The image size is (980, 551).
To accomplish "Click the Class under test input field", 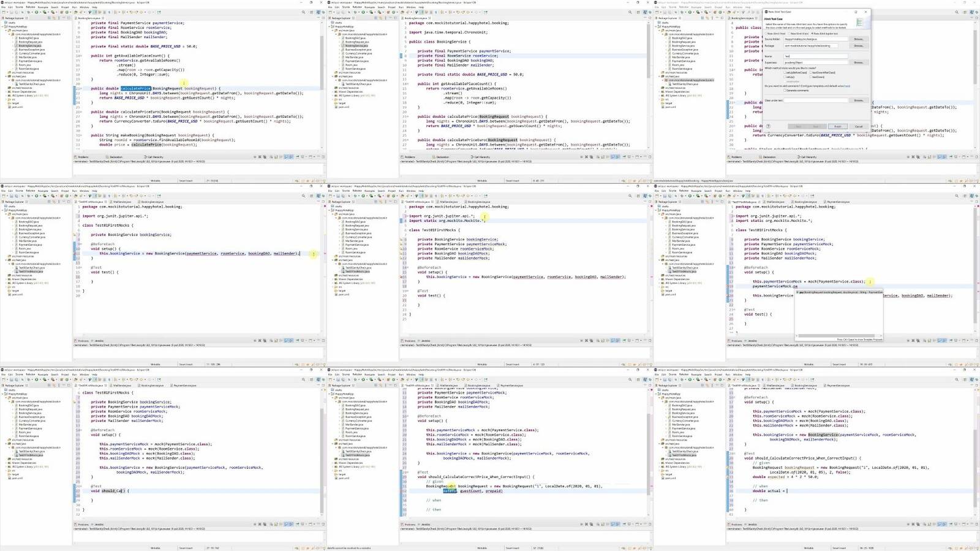I will [x=816, y=101].
